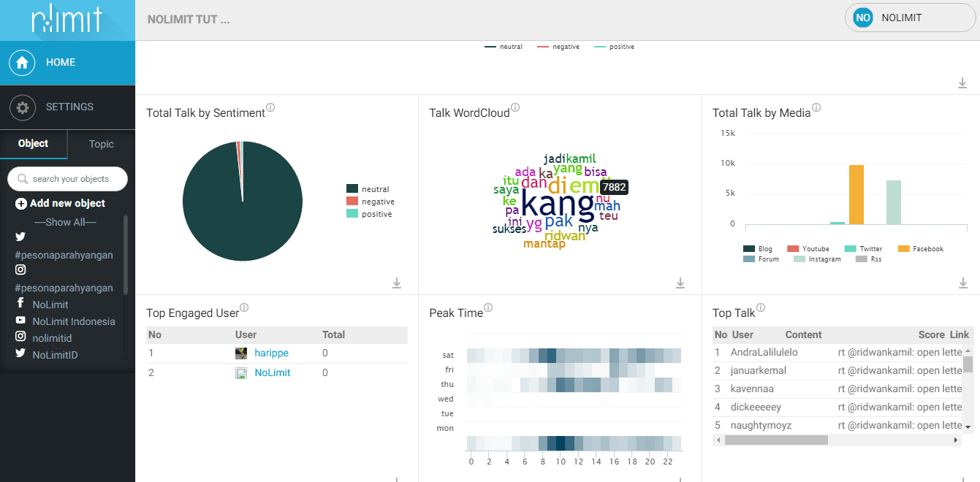Download the Talk WordCloud chart

680,283
